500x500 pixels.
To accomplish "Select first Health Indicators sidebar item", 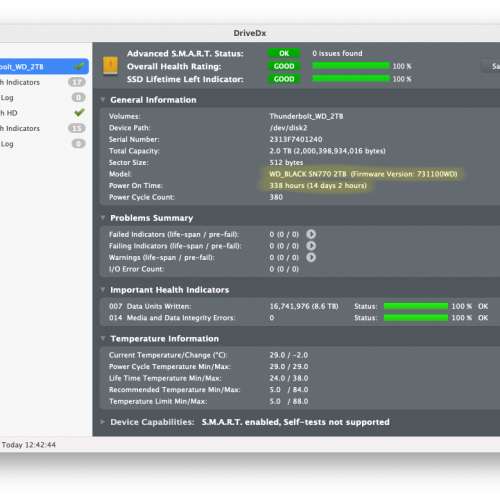I will click(44, 82).
